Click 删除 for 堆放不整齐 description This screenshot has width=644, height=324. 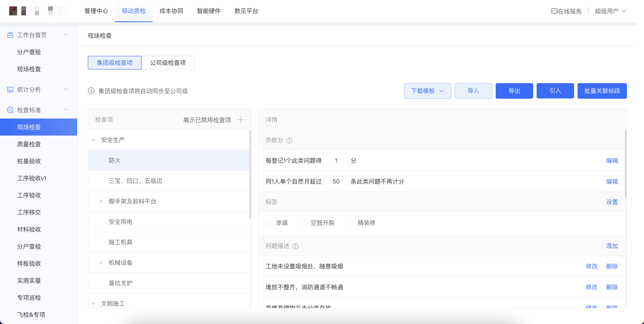click(612, 287)
